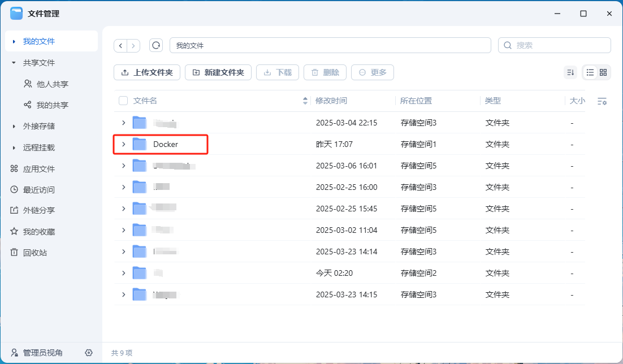Click gear icon beside 管理员视角
This screenshot has width=623, height=364.
(x=89, y=353)
